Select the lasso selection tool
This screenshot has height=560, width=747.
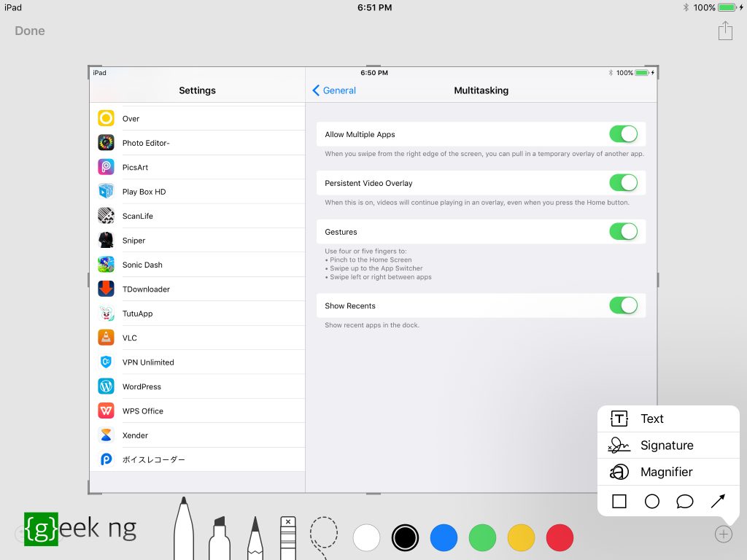coord(323,537)
